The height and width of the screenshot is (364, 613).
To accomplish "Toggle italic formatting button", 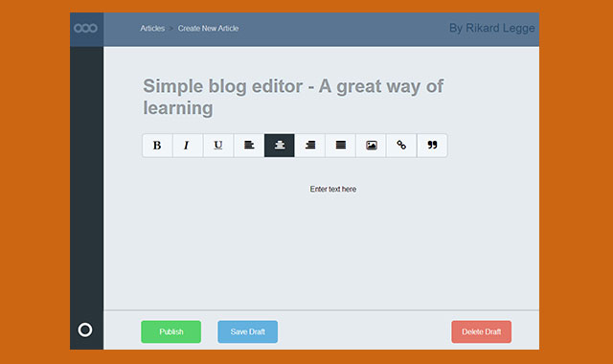I will (x=188, y=146).
